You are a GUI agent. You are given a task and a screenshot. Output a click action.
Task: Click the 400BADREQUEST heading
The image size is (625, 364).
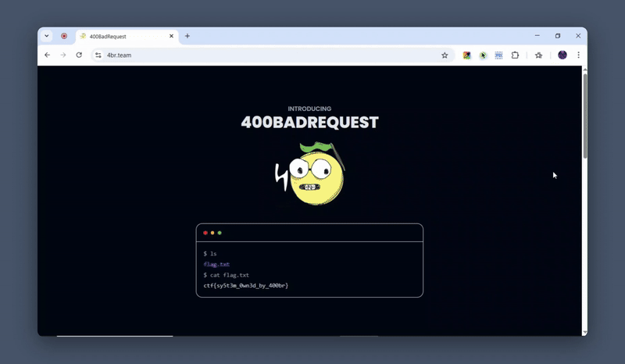(309, 123)
